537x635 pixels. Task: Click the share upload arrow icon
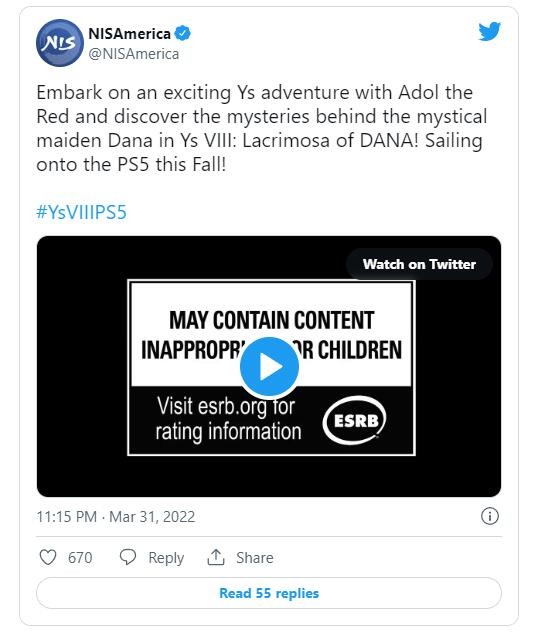pos(216,557)
